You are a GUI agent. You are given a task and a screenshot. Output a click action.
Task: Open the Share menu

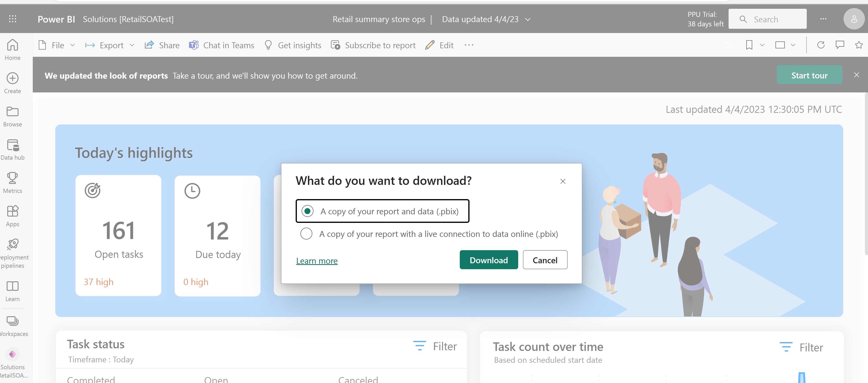pyautogui.click(x=162, y=45)
